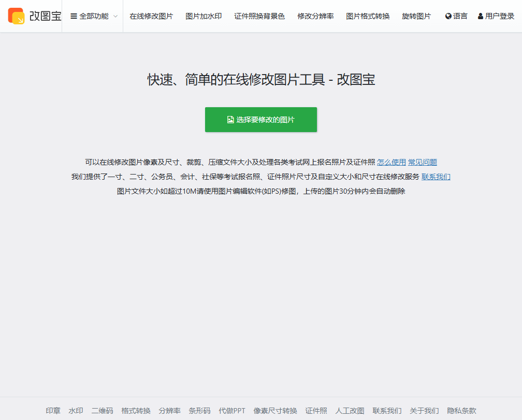Click the globe icon next to 语言
522x420 pixels.
tap(448, 16)
